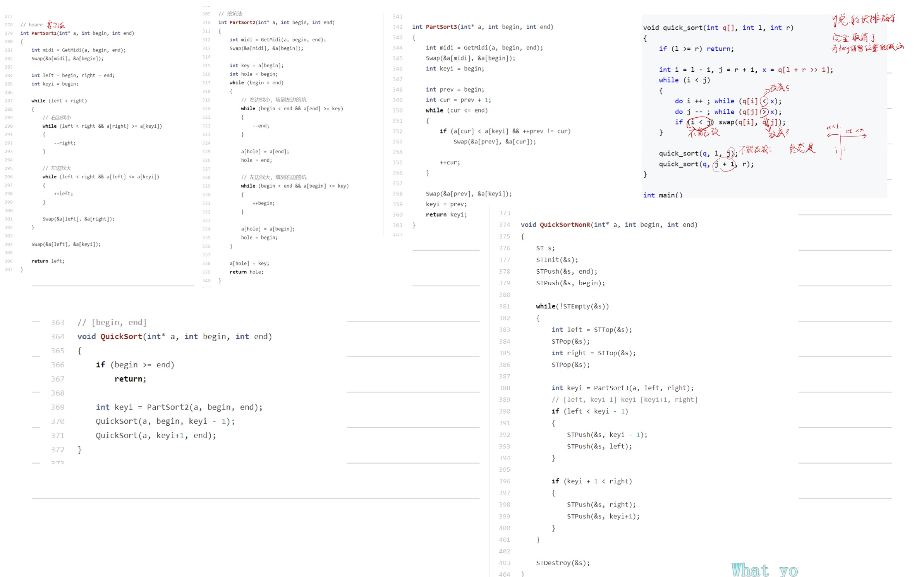
Task: Click the QuickSortNonR function name
Action: 564,225
